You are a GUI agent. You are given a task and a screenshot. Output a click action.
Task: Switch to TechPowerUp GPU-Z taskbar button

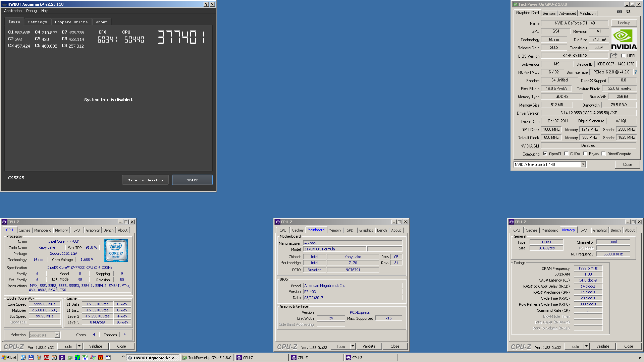coord(207,358)
